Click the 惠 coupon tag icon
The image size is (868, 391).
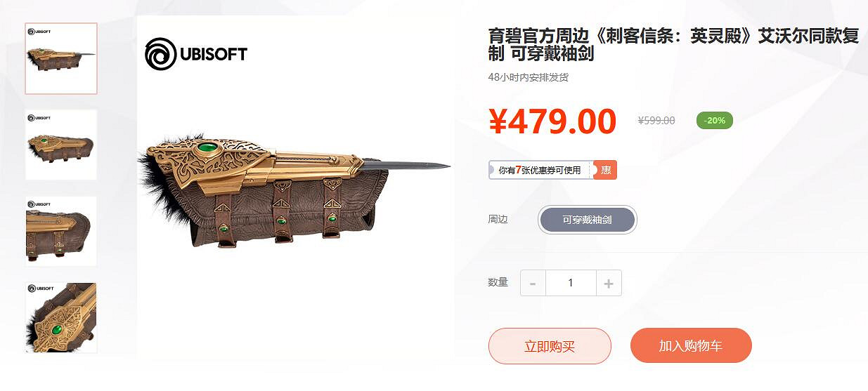coord(605,170)
